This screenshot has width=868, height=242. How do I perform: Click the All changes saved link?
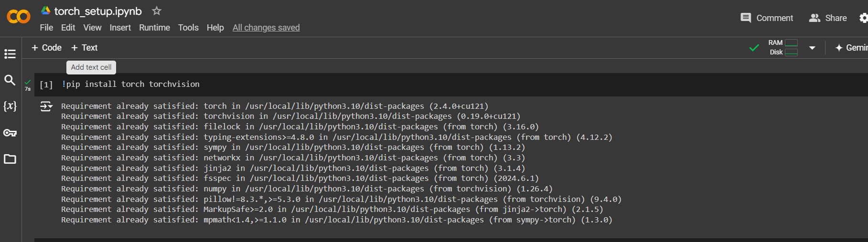(266, 28)
